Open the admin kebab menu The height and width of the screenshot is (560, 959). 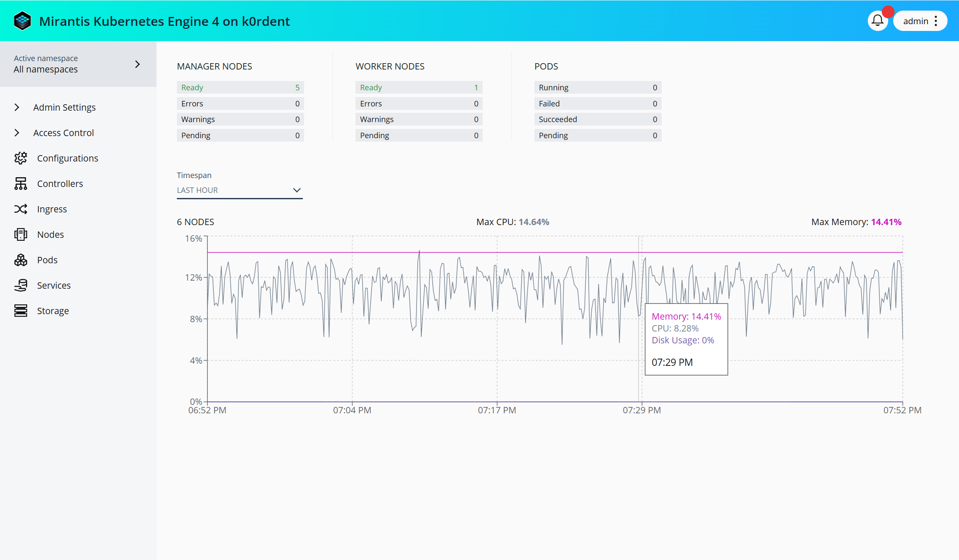(936, 21)
